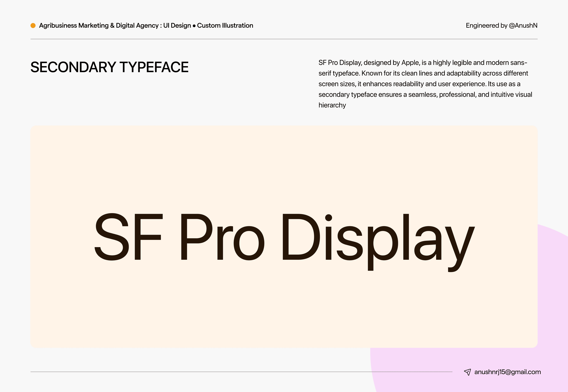Open the anushnrj15@gmail.com email link

(x=507, y=372)
